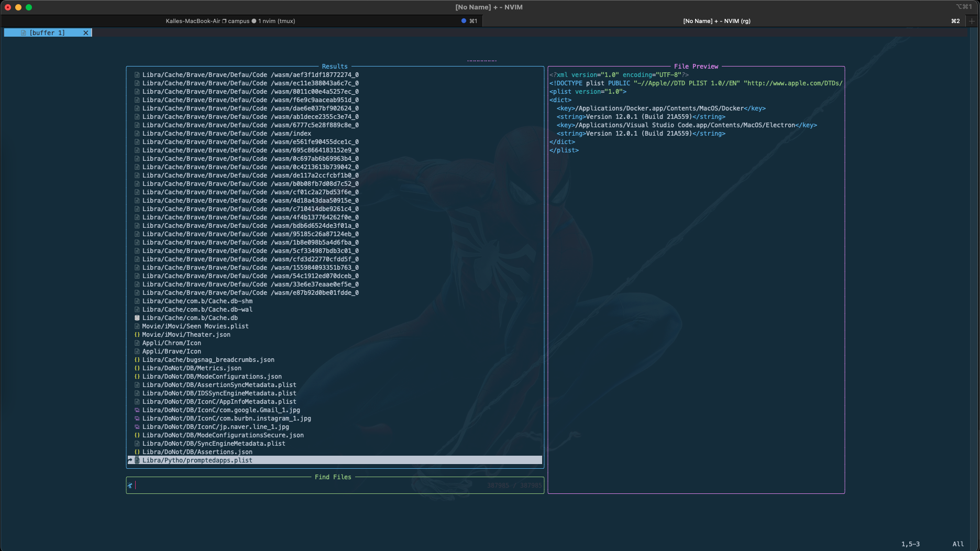Click the image icon beside com.burbn.instagram_1.jpg
Viewport: 980px width, 551px height.
click(137, 418)
